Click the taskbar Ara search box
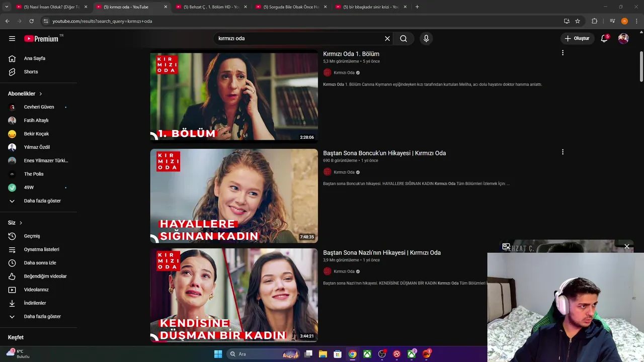This screenshot has height=362, width=644. pyautogui.click(x=264, y=354)
